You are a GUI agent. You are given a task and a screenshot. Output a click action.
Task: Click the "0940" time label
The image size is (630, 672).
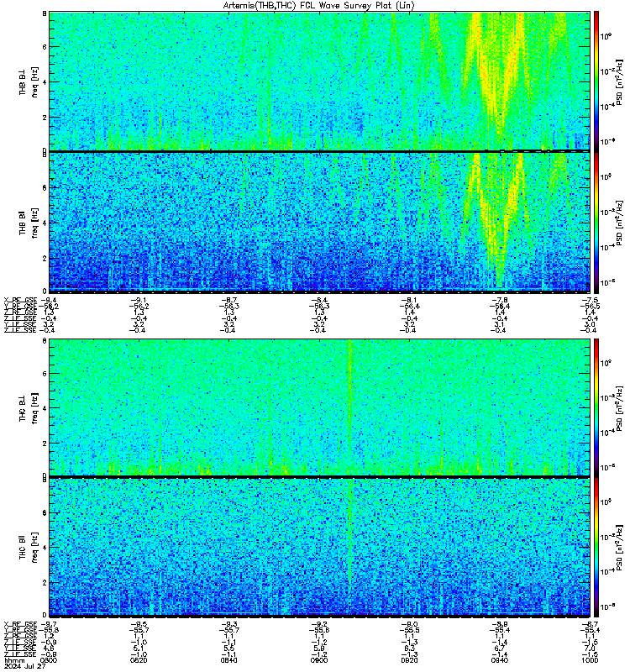pyautogui.click(x=500, y=660)
